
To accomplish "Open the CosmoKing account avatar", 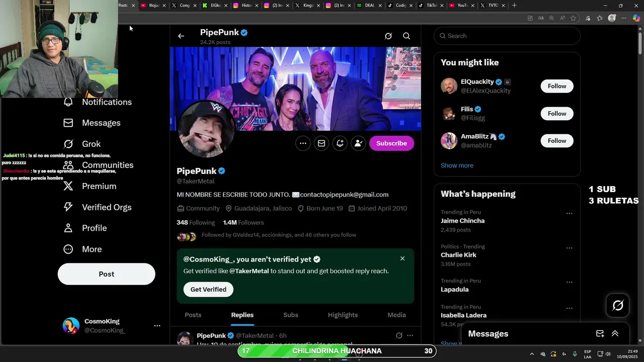I will [71, 326].
